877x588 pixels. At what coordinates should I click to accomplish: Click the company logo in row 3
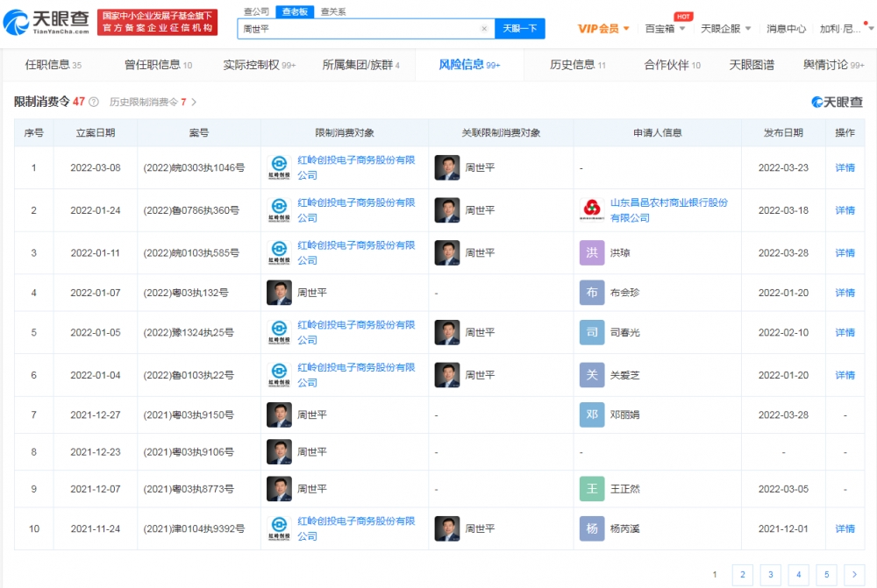tap(279, 252)
